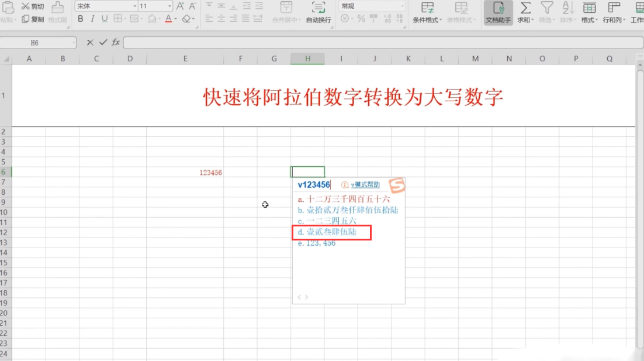Click the distributed alignment icon
The image size is (644, 361).
258,19
